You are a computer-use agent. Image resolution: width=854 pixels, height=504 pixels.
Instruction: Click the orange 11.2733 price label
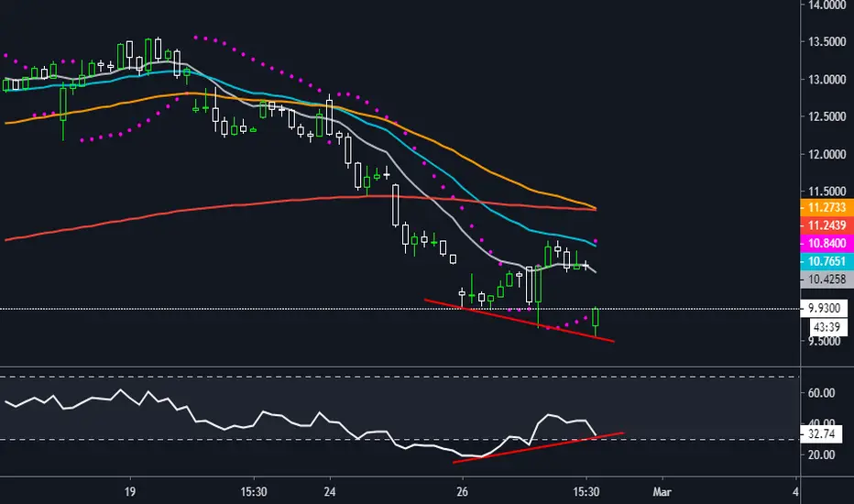827,208
